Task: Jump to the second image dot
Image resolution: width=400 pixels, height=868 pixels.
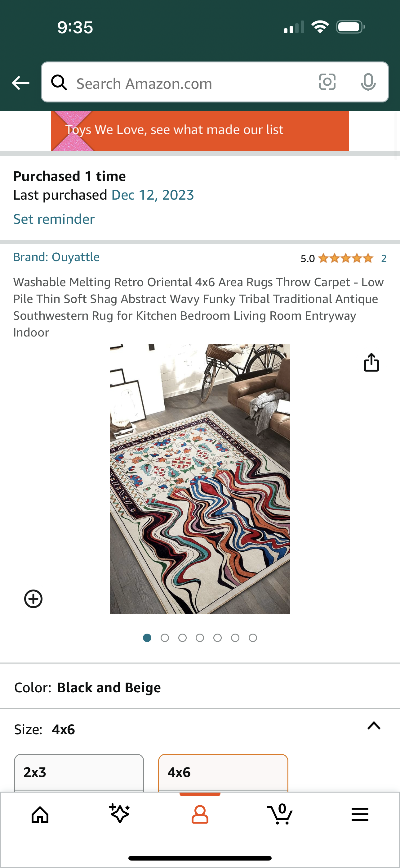Action: click(x=165, y=638)
